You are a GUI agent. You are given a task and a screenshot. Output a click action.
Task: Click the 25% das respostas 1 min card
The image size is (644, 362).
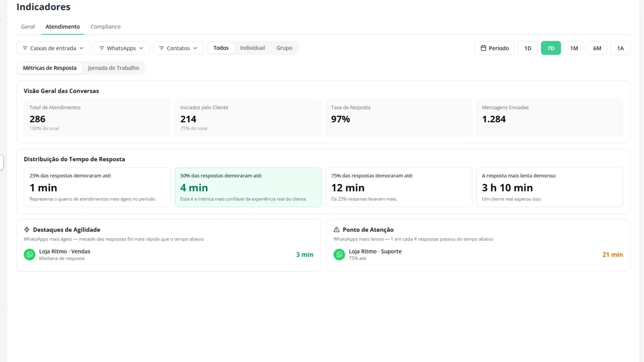coord(97,187)
